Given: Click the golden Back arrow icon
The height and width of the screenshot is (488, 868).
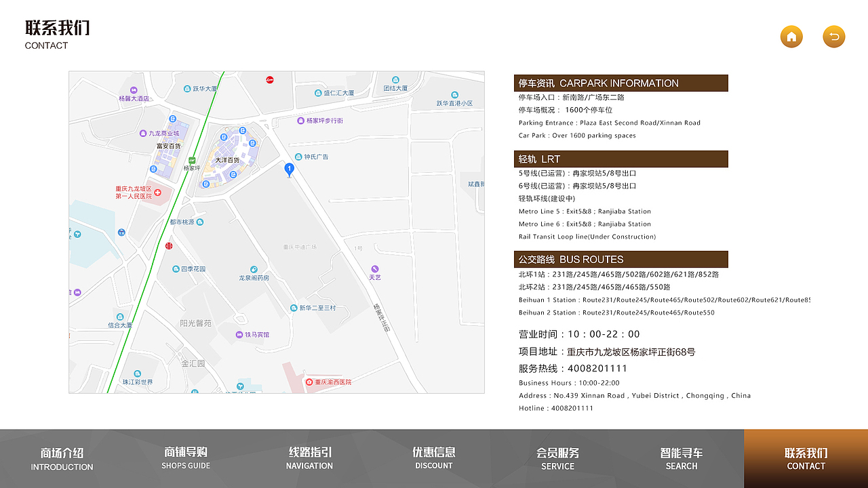Looking at the screenshot, I should pos(834,37).
